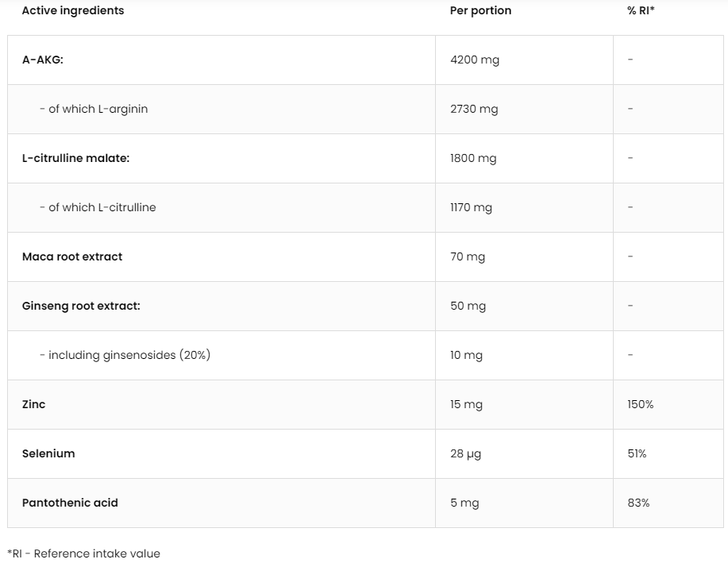Select the 4200 mg value cell
This screenshot has width=728, height=563.
(475, 60)
